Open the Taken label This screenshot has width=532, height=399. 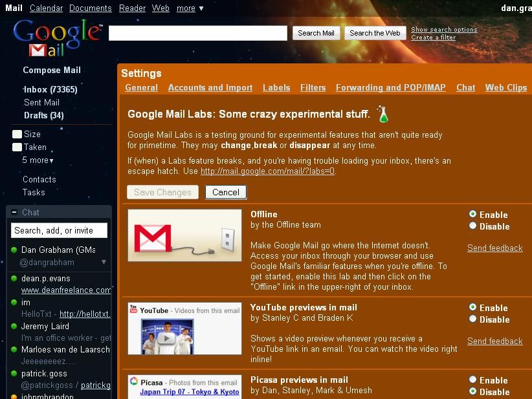35,147
